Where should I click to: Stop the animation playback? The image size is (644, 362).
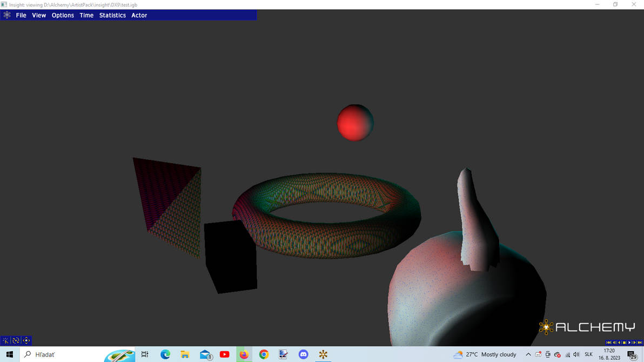(624, 343)
